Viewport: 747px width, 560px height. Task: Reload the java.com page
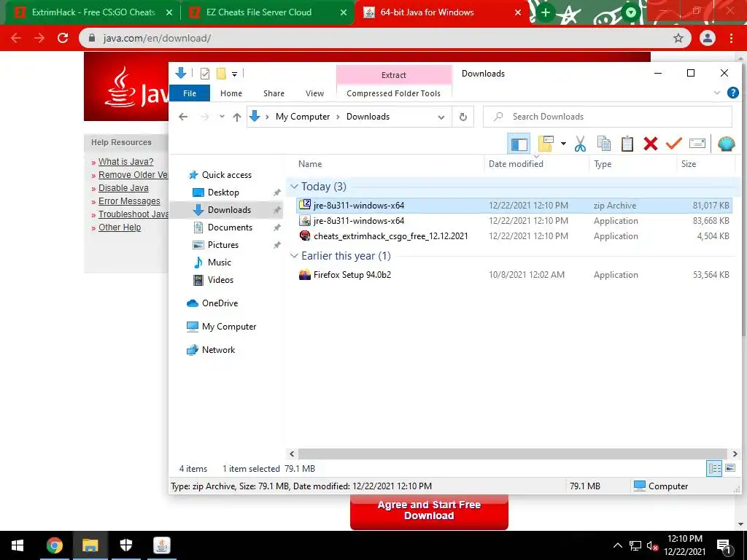(x=63, y=38)
